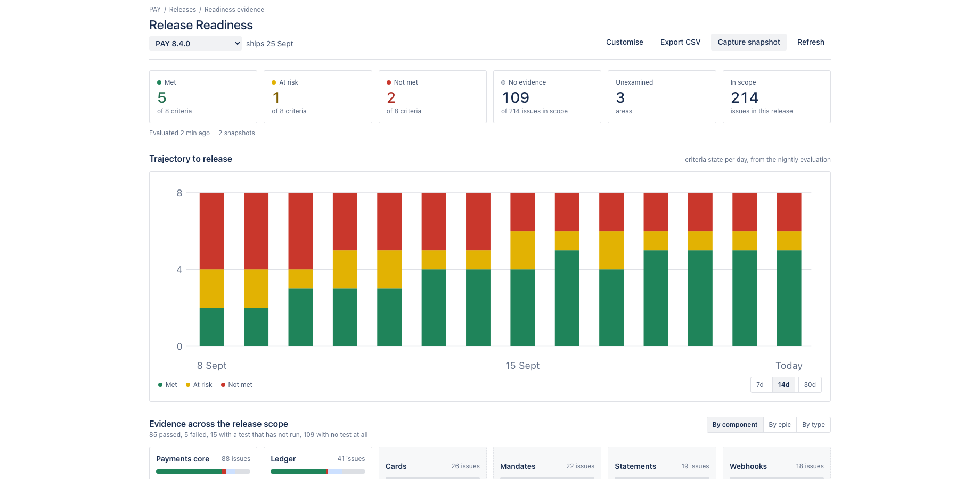
Task: Open the Mandates component card
Action: pyautogui.click(x=547, y=463)
